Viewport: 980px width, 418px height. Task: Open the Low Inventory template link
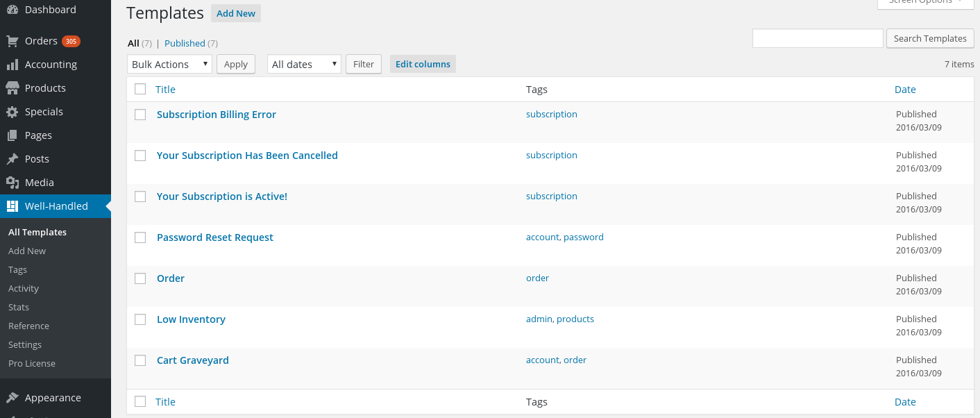coord(191,319)
